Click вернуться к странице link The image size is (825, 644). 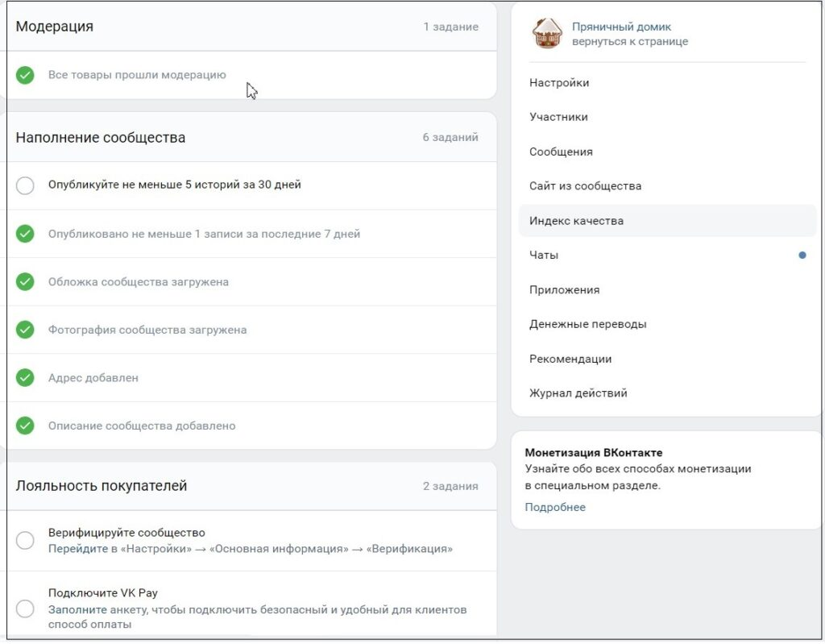point(630,42)
